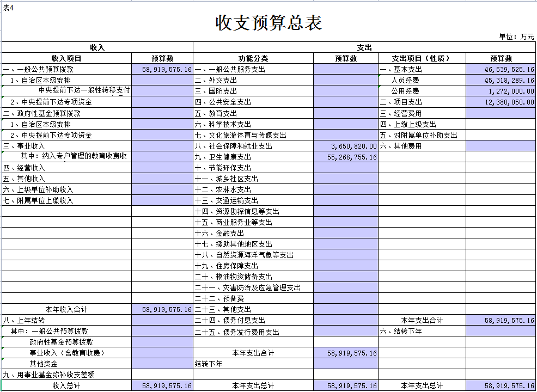This screenshot has width=537, height=392.
Task: Select the "功能分类" column header
Action: [x=253, y=58]
